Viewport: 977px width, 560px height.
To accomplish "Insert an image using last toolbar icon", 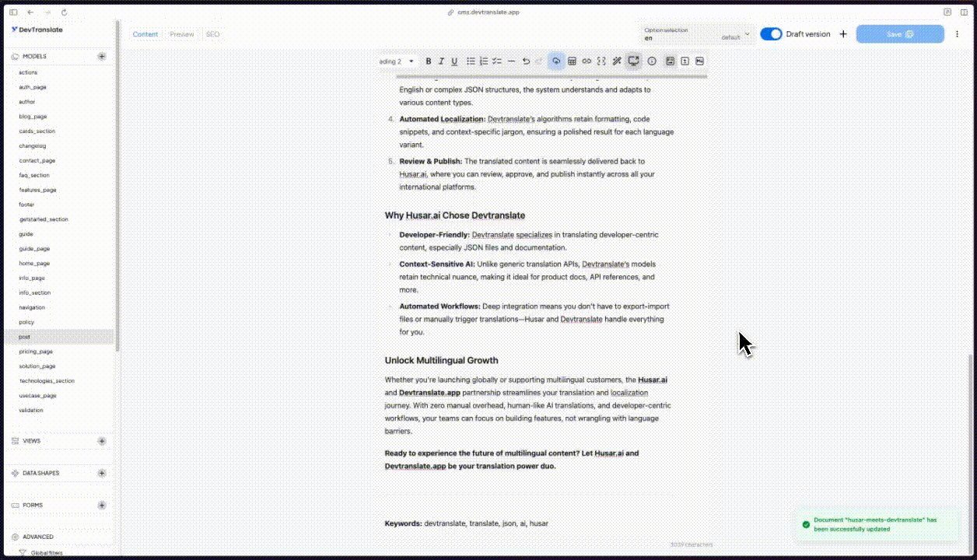I will point(699,61).
